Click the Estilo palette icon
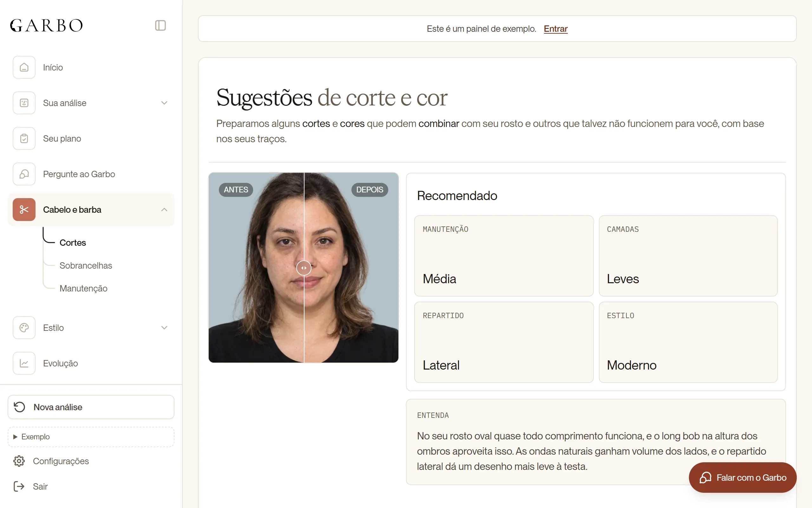Screen dimensions: 812x508 click(x=24, y=328)
